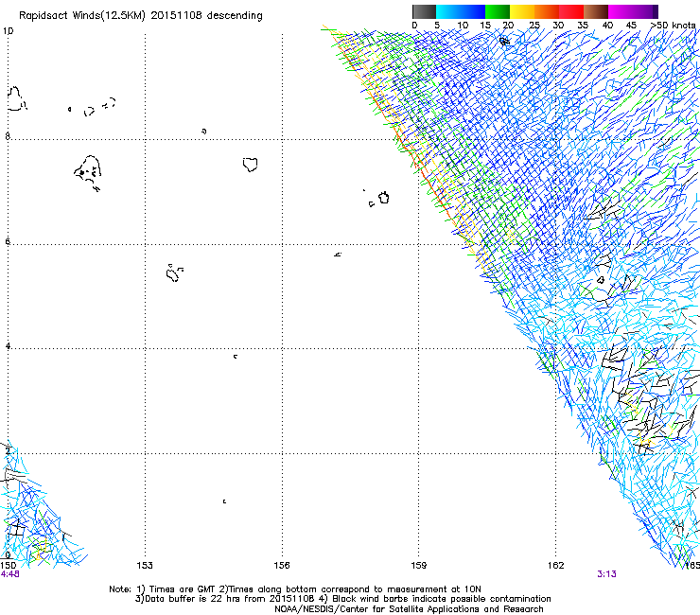The image size is (700, 615).
Task: Click the latitude axis label "4"
Action: point(8,346)
